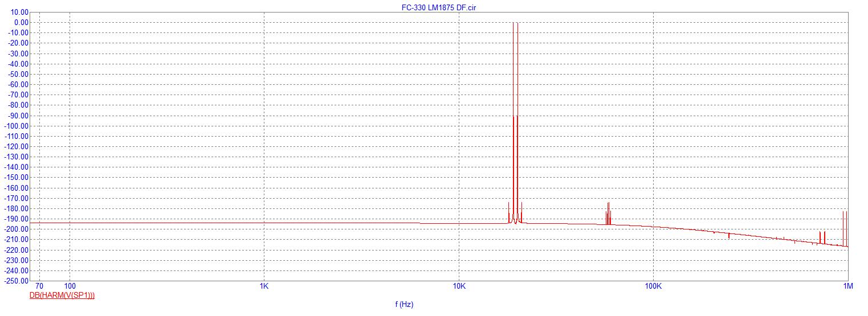Click the -200.00 y-axis label

[17, 229]
